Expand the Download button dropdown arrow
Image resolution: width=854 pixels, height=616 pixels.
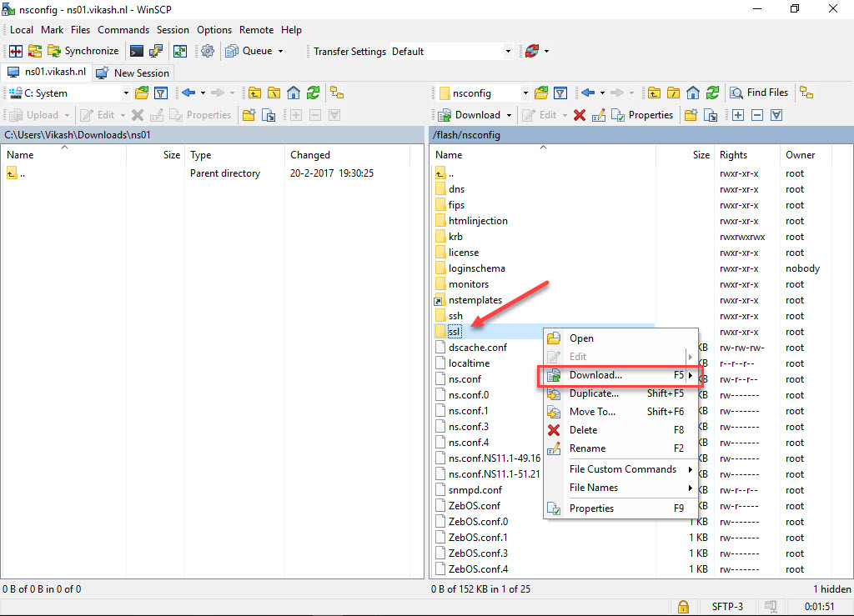(x=510, y=115)
